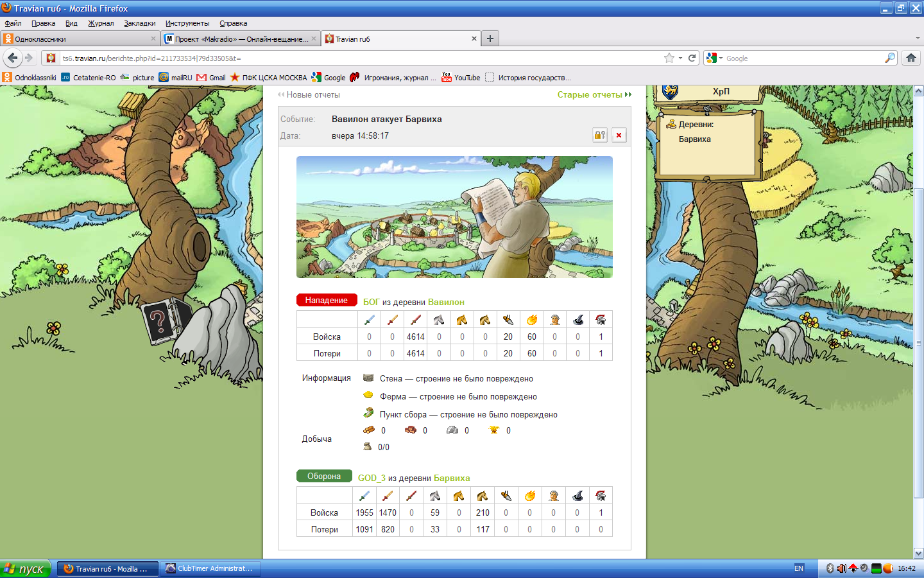Viewport: 924px width, 578px height.
Task: Open the Odnoklassniki bookmark
Action: click(30, 77)
